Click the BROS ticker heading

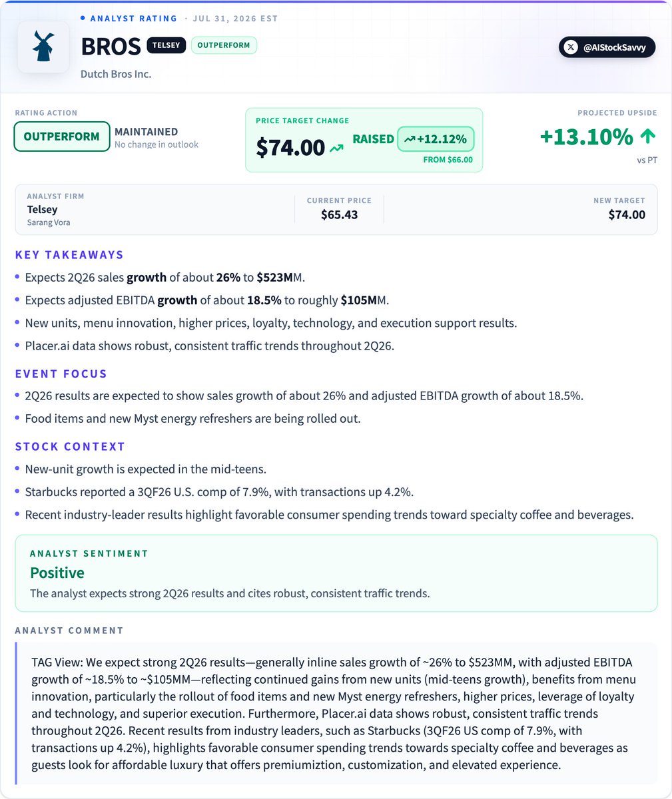coord(111,47)
